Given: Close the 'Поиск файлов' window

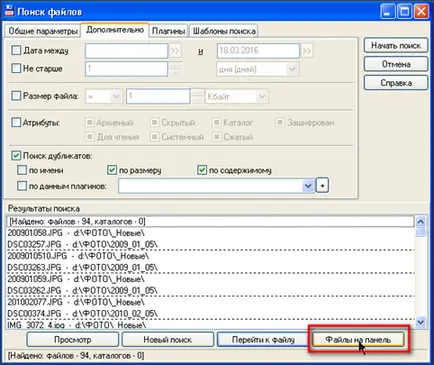Looking at the screenshot, I should pos(421,12).
